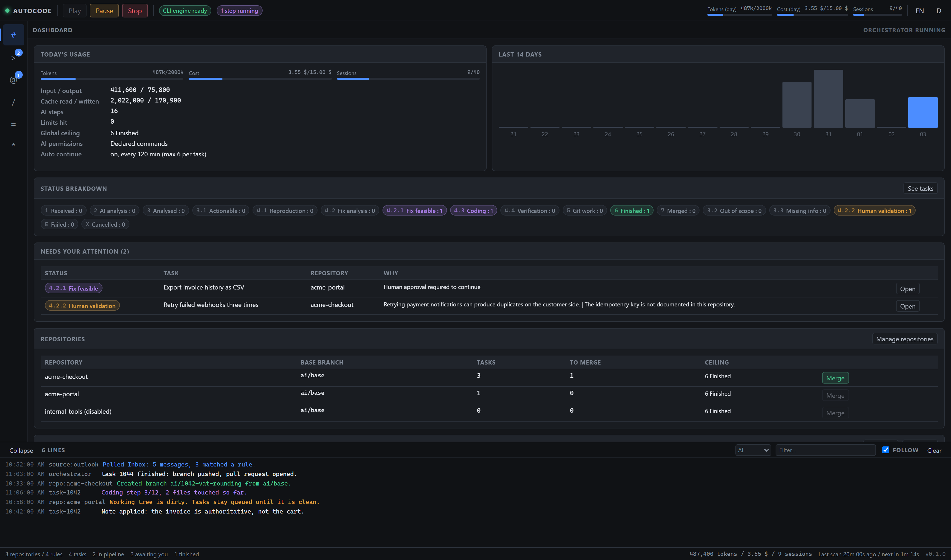Collapse the log panel

[21, 450]
